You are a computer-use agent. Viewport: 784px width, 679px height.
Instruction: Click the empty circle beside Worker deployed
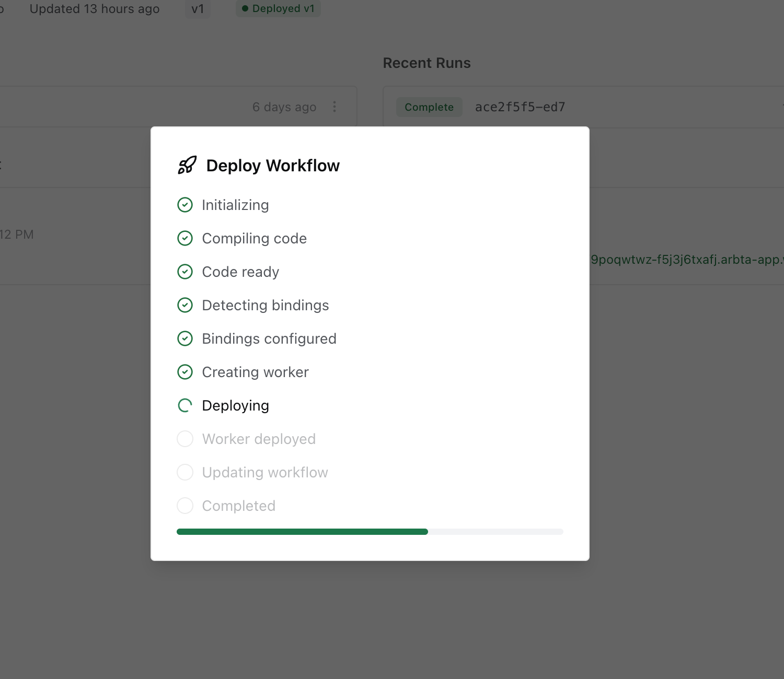(185, 439)
